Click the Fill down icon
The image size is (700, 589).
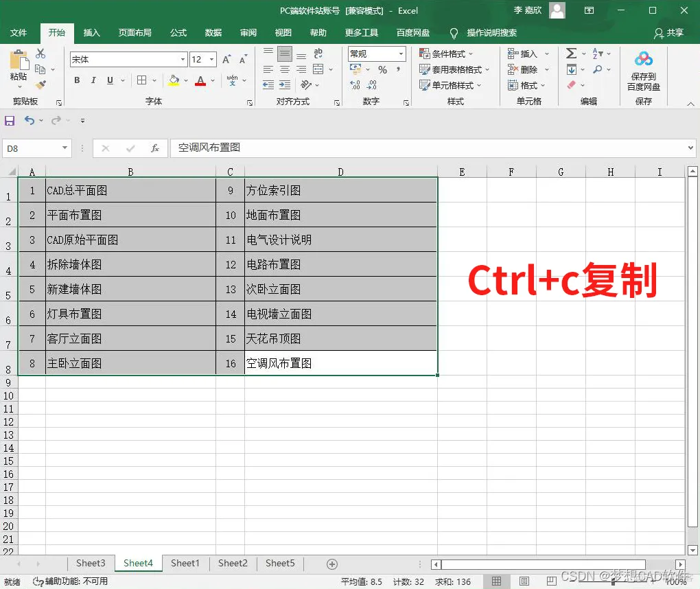point(571,69)
